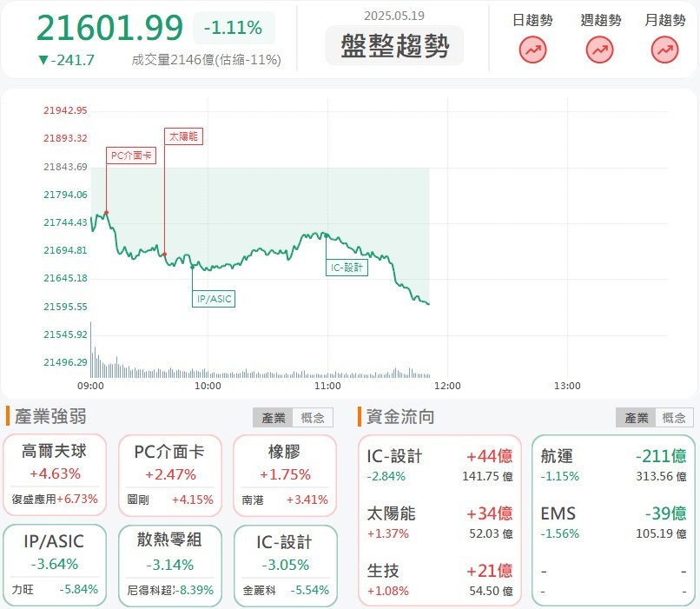Click the 10:00 time axis label
700x609 pixels.
click(208, 386)
